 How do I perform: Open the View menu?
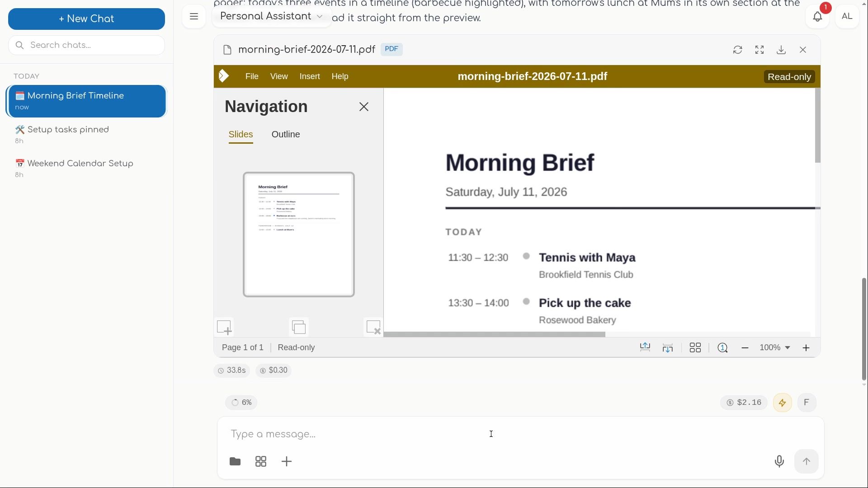coord(279,76)
